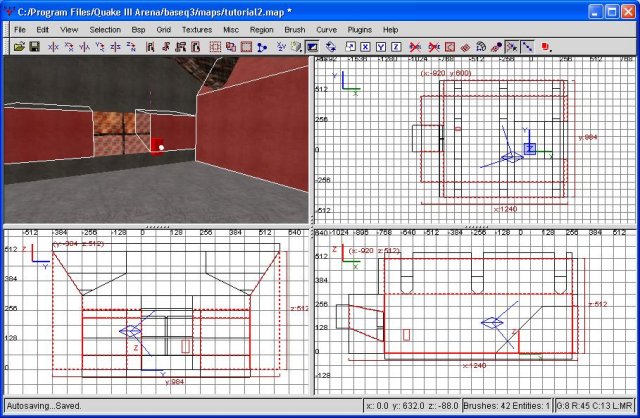The height and width of the screenshot is (418, 640).
Task: Open the Brush menu
Action: (295, 29)
